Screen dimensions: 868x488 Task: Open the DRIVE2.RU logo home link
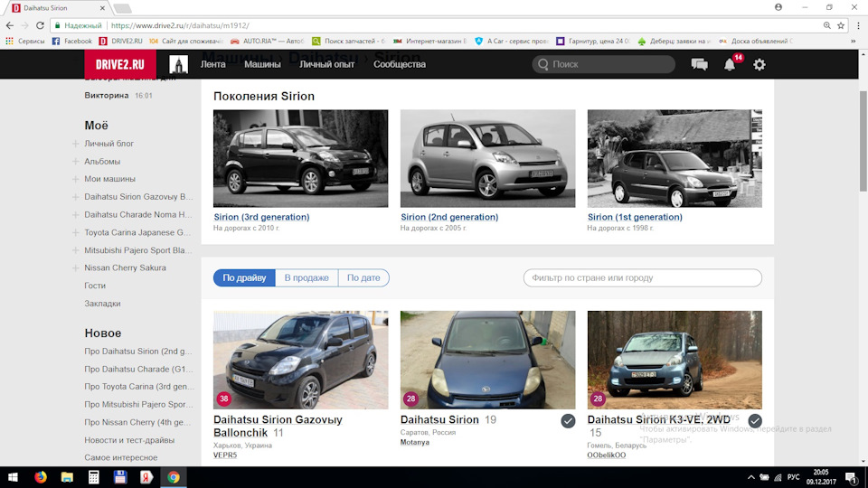point(120,64)
